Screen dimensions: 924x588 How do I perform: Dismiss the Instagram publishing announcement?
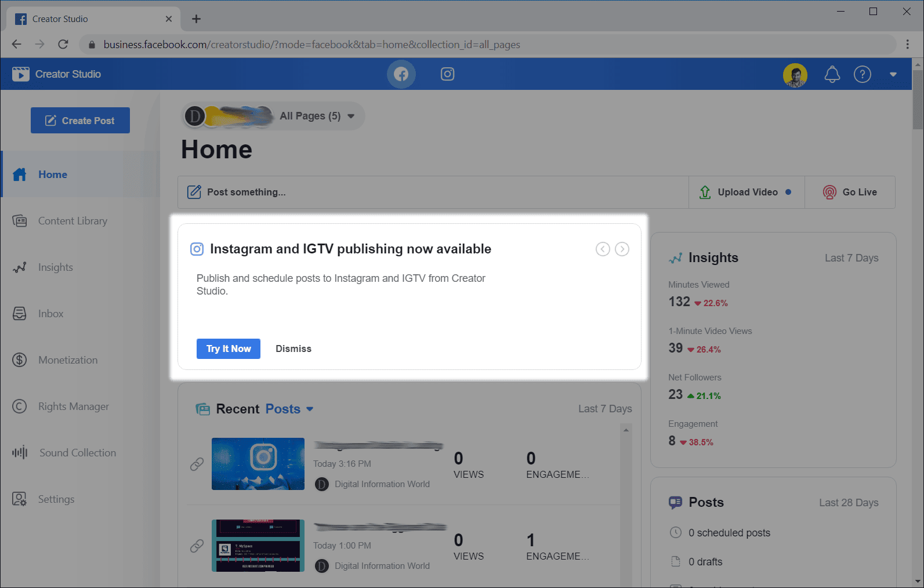tap(293, 349)
